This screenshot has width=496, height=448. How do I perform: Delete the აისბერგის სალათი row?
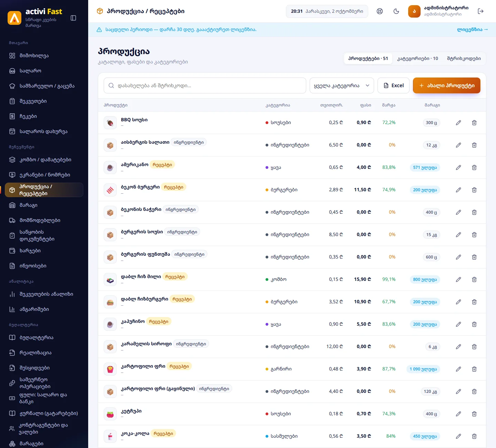[x=474, y=145]
